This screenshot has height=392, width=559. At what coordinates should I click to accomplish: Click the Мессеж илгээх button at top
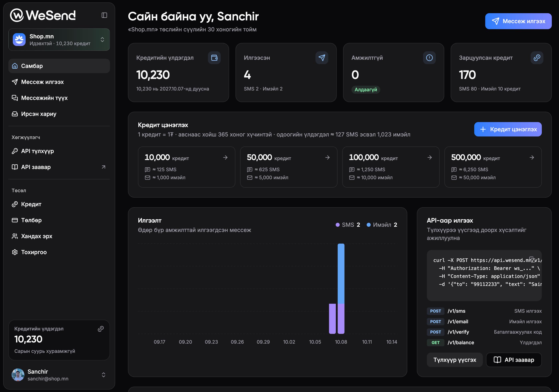pyautogui.click(x=518, y=21)
